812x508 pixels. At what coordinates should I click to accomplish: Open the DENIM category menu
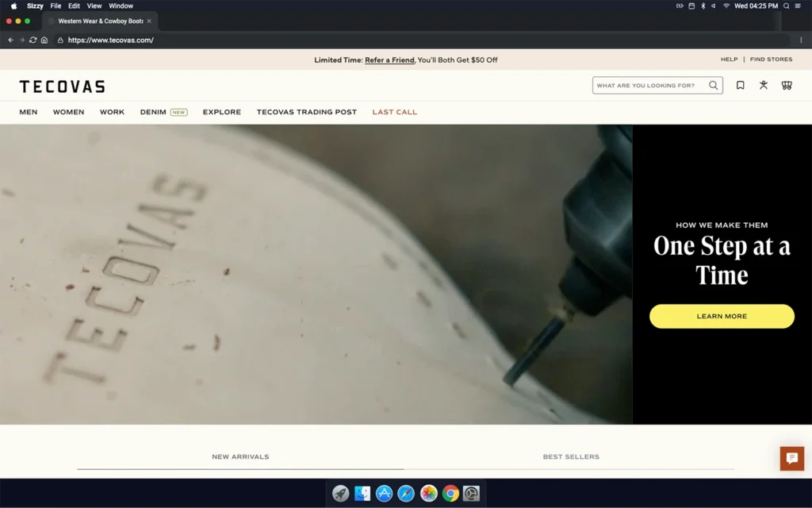[x=153, y=112]
